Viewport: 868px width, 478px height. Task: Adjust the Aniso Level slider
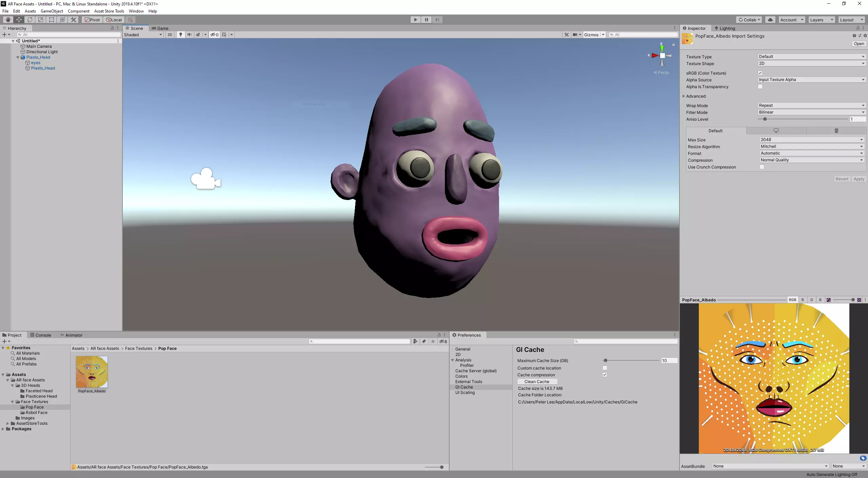(x=765, y=119)
